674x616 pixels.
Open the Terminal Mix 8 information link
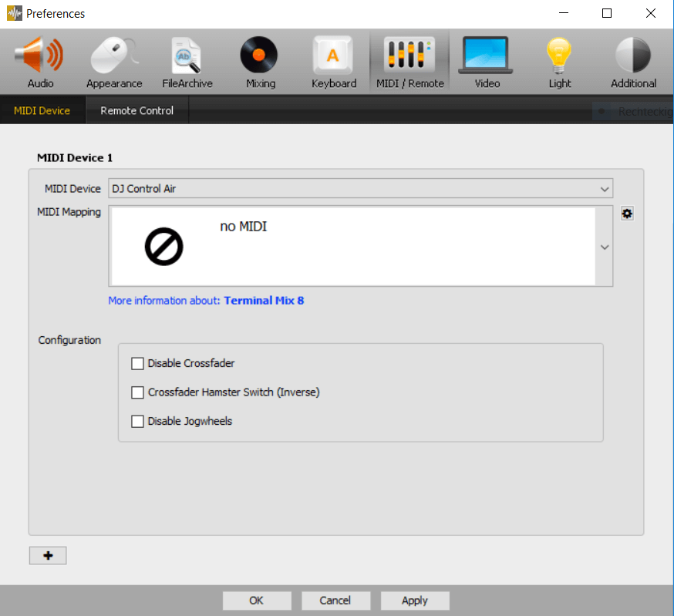tap(264, 301)
